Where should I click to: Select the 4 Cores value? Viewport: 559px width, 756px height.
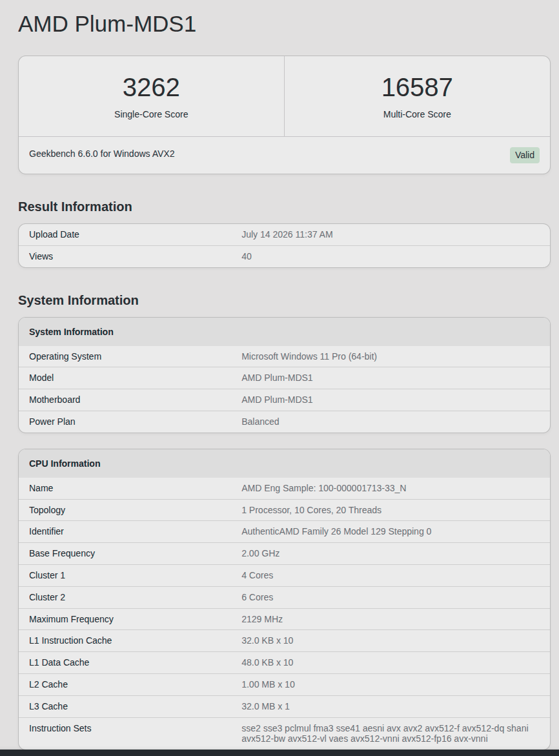258,575
